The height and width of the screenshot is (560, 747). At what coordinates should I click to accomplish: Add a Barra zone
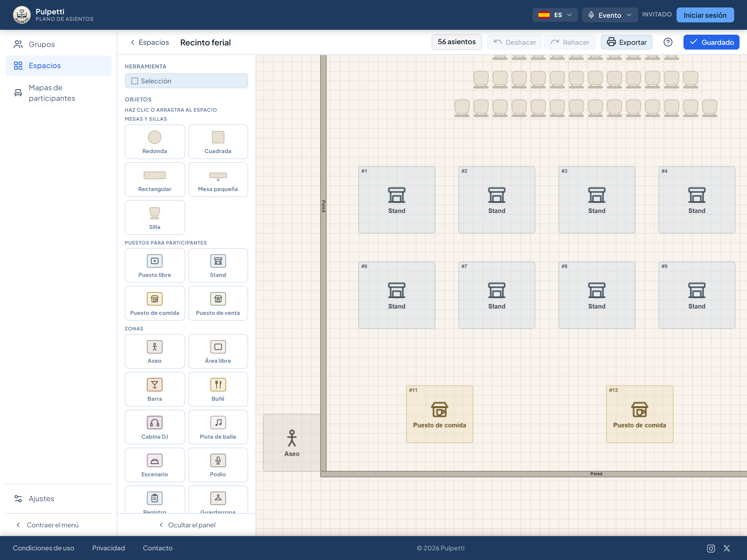point(155,389)
